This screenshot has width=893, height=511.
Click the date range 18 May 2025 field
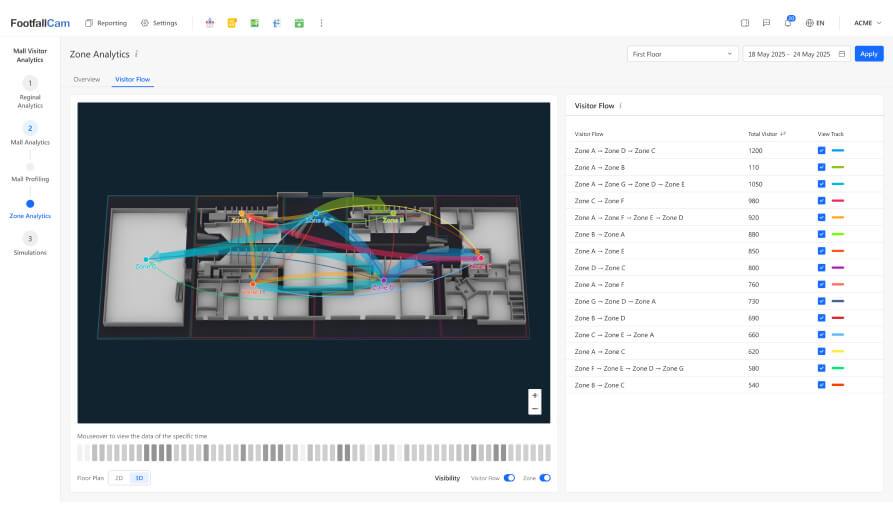[x=796, y=54]
